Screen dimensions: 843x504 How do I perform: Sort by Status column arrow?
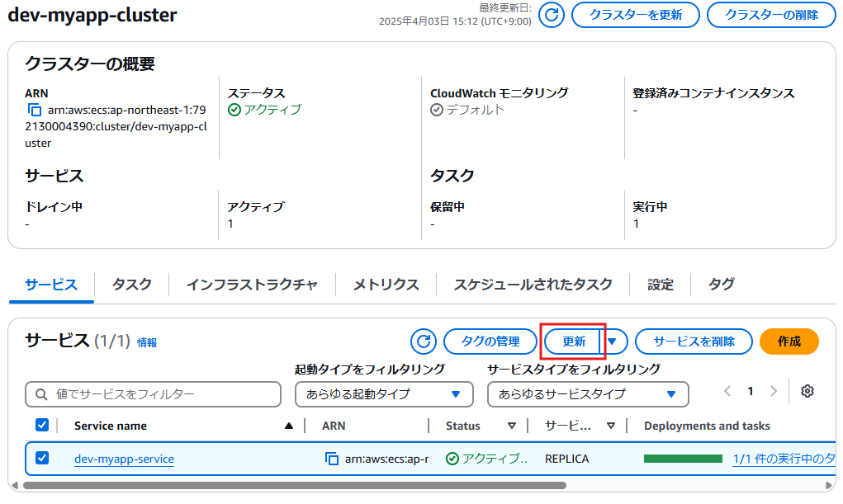[x=512, y=426]
